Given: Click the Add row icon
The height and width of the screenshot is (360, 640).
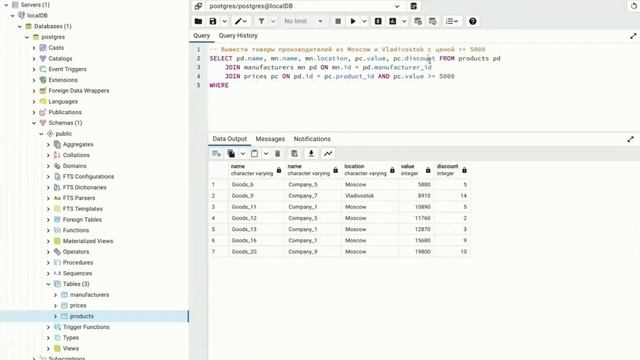Looking at the screenshot, I should point(216,153).
